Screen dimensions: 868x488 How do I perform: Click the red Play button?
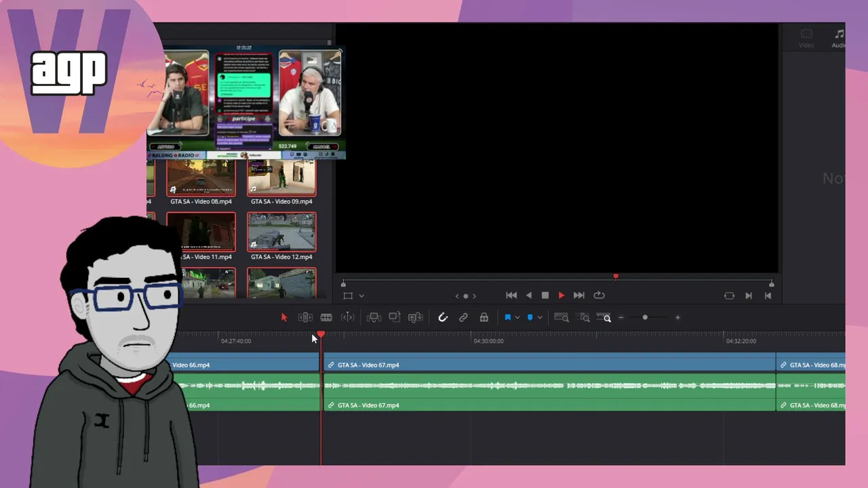[x=561, y=296]
